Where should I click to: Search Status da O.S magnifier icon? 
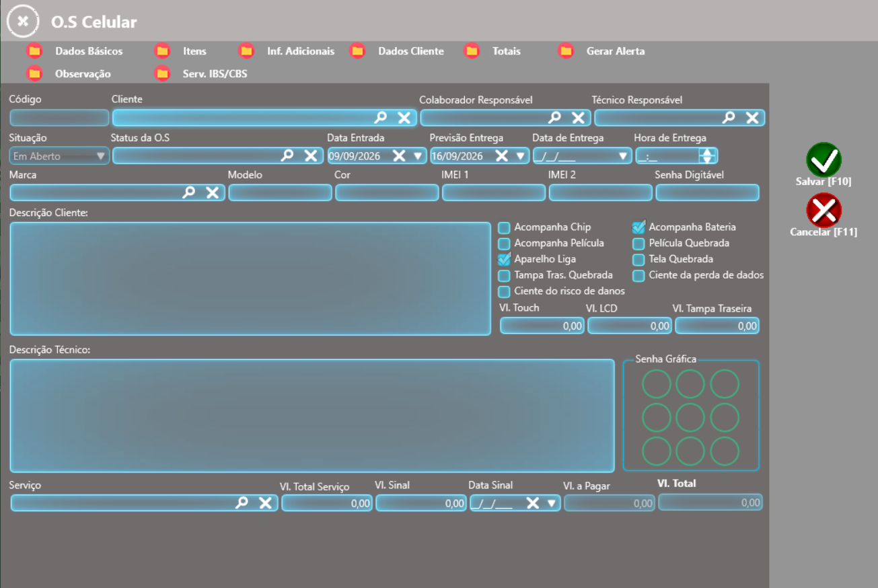click(287, 155)
